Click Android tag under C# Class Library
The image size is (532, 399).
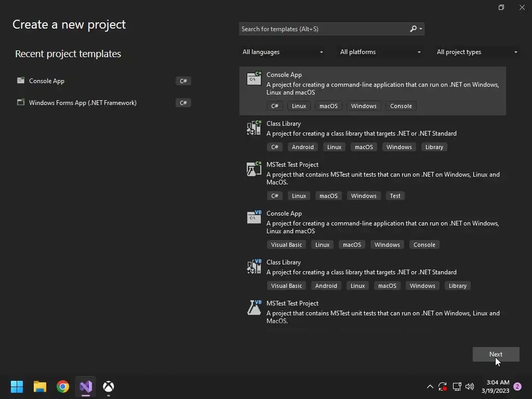click(303, 147)
